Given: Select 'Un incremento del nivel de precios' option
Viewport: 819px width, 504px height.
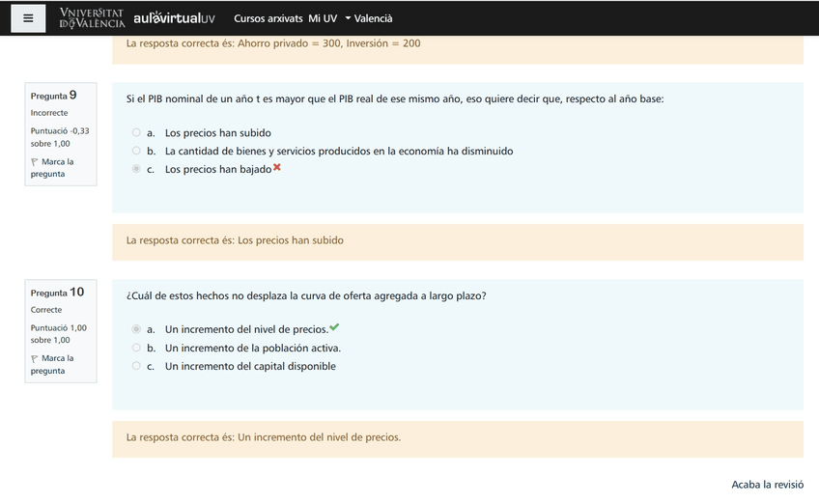Looking at the screenshot, I should tap(136, 329).
